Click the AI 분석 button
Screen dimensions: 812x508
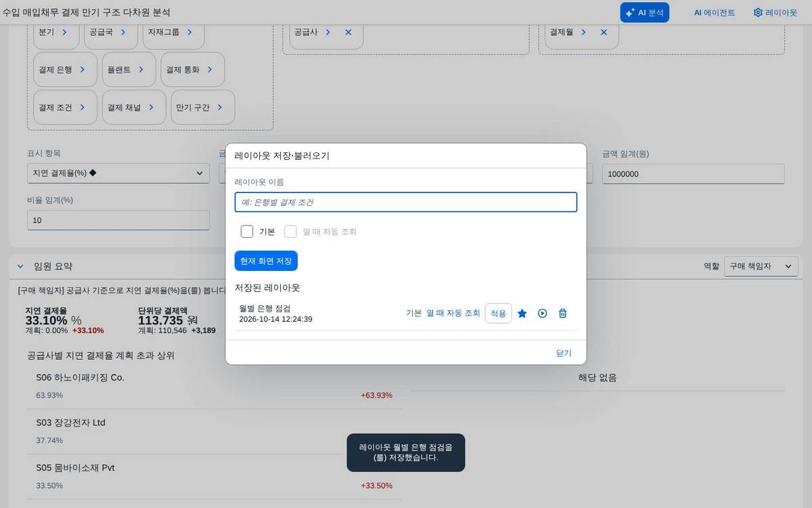(644, 12)
